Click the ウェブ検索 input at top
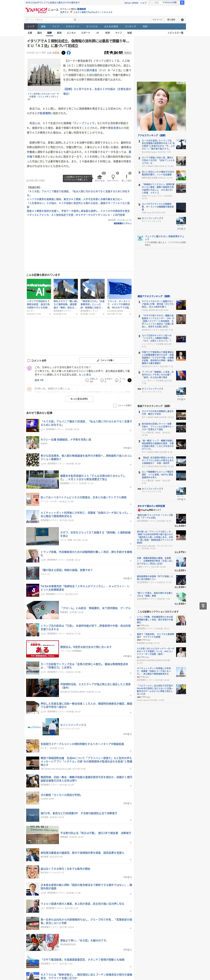Viewport: 210px width, 980px height. 155,3
